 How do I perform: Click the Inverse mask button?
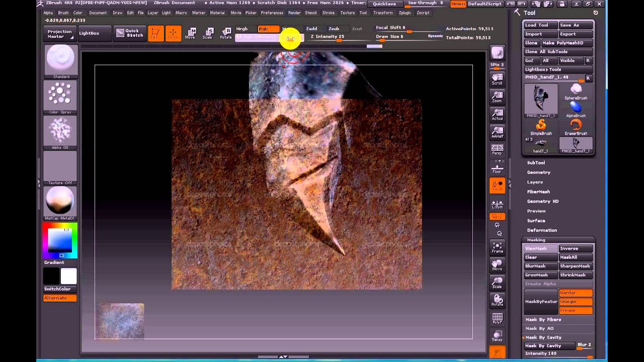tap(576, 248)
